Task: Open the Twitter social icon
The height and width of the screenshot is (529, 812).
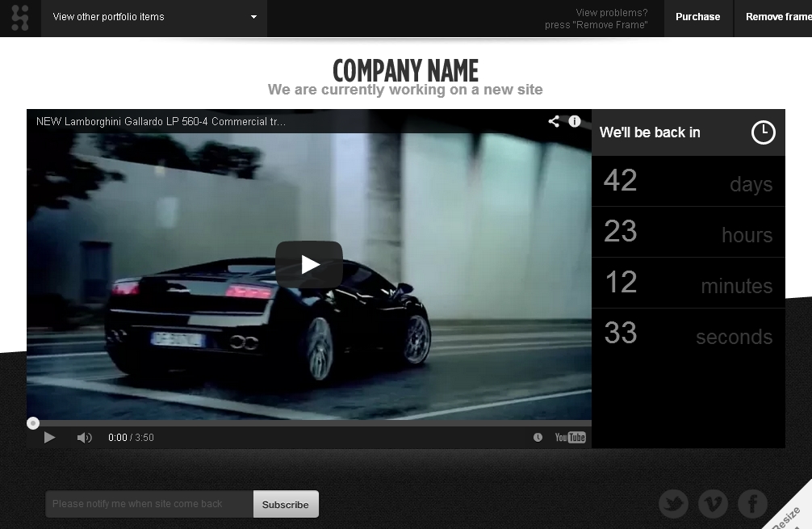Action: click(673, 504)
